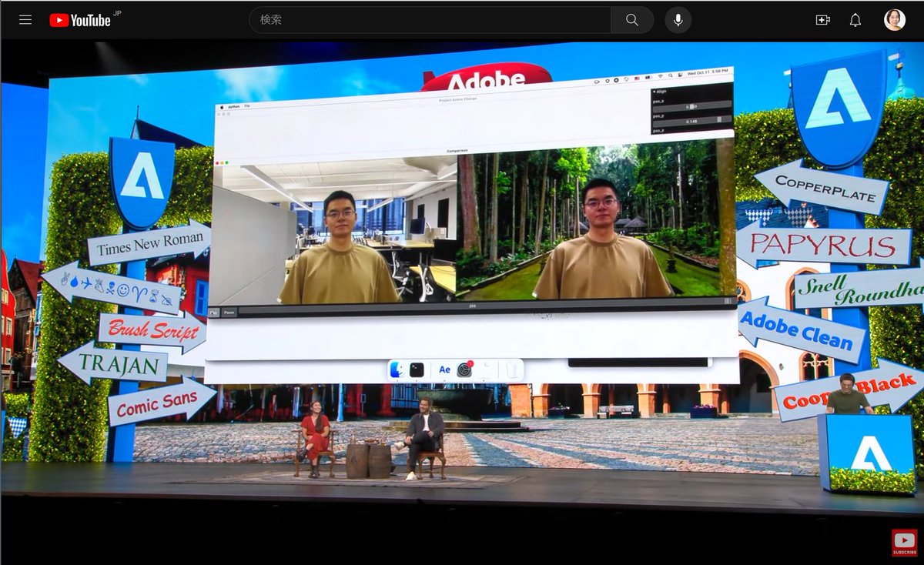
Task: Click the TRAJAN arrow sign
Action: point(113,363)
